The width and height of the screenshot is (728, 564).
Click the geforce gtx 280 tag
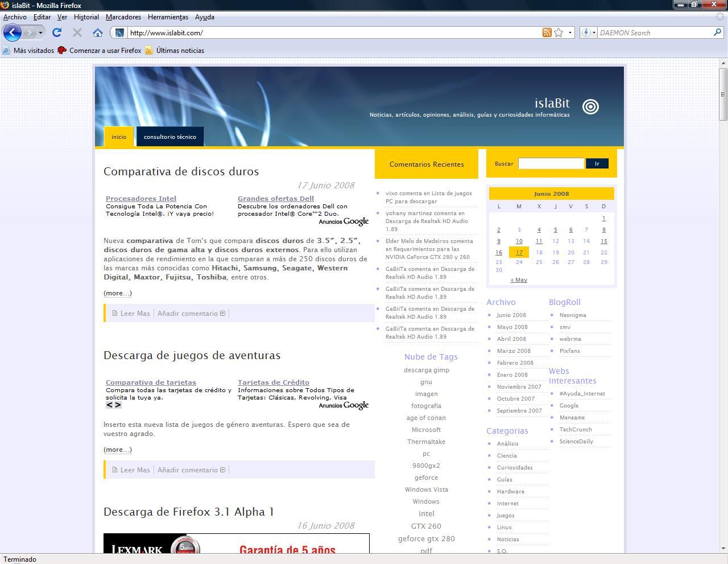pos(426,538)
